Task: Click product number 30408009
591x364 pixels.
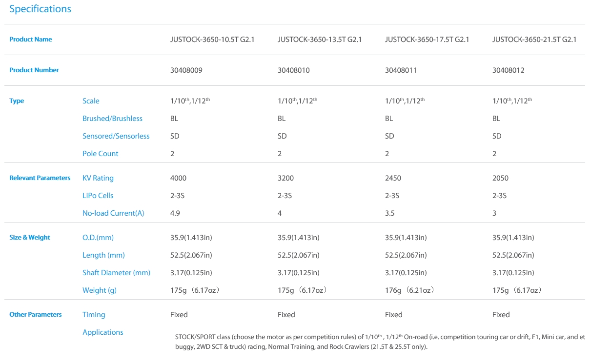Action: 186,70
